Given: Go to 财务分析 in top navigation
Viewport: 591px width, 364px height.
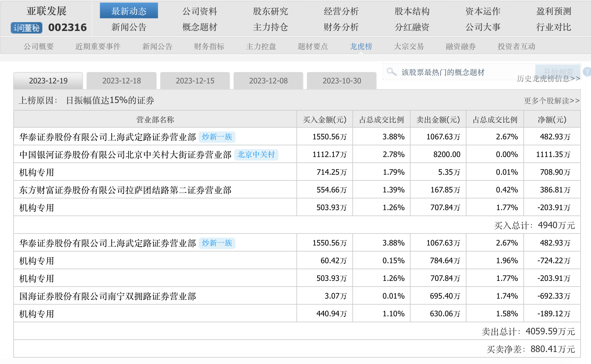Looking at the screenshot, I should pyautogui.click(x=341, y=27).
